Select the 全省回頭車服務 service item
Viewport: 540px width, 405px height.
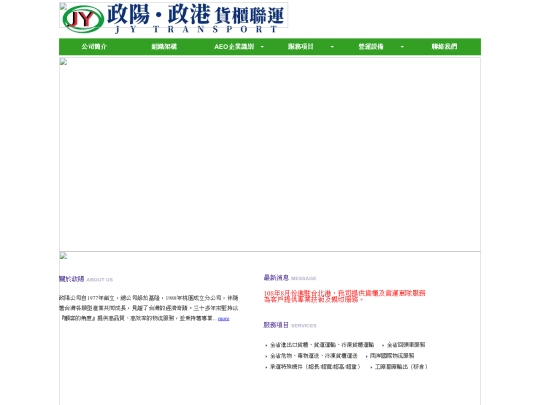coord(406,345)
